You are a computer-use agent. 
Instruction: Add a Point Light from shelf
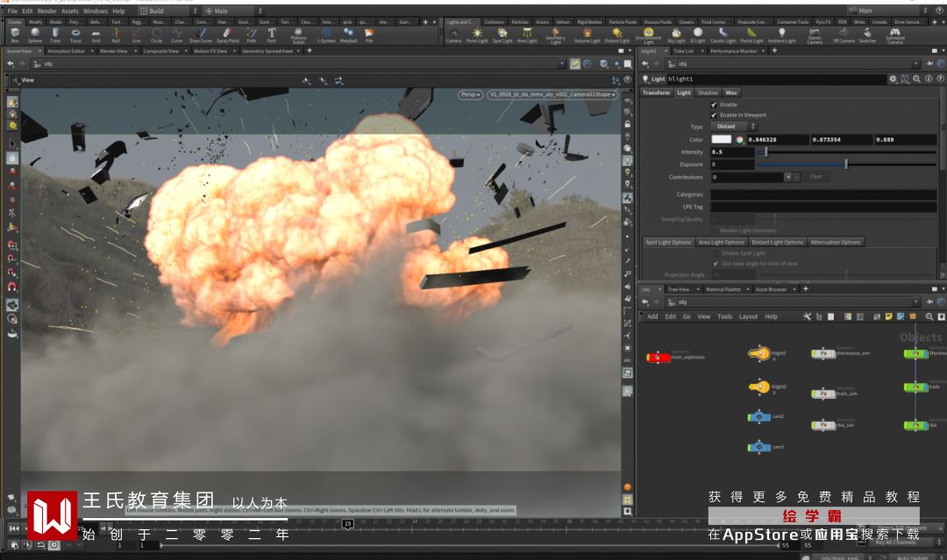[477, 35]
